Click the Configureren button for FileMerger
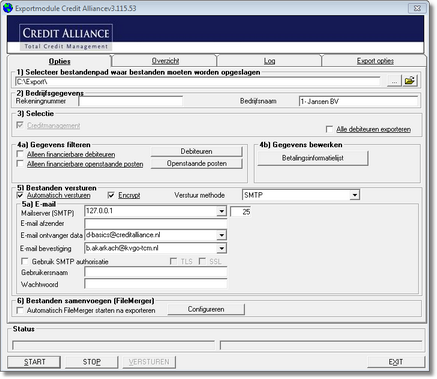This screenshot has height=379, width=437. [206, 309]
